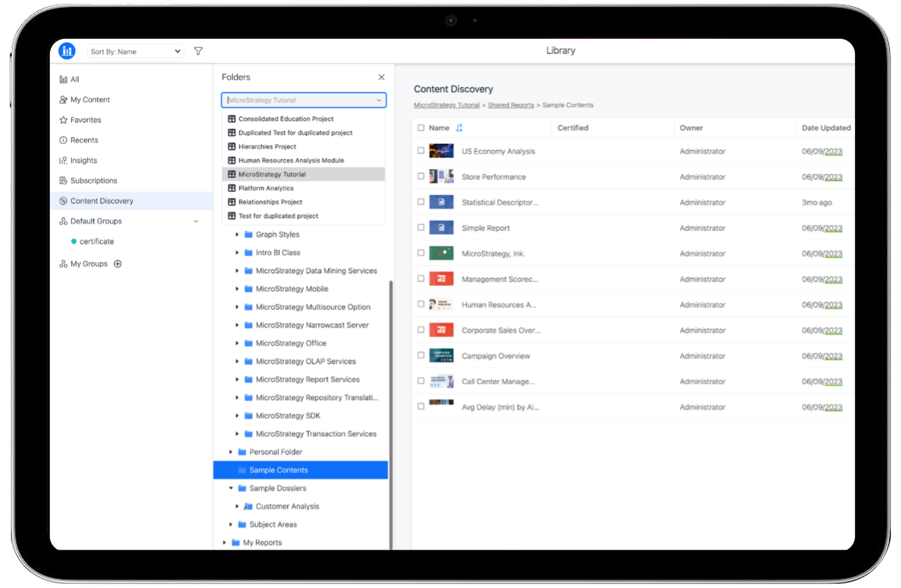The height and width of the screenshot is (588, 901).
Task: Open the Recents list
Action: tap(84, 140)
